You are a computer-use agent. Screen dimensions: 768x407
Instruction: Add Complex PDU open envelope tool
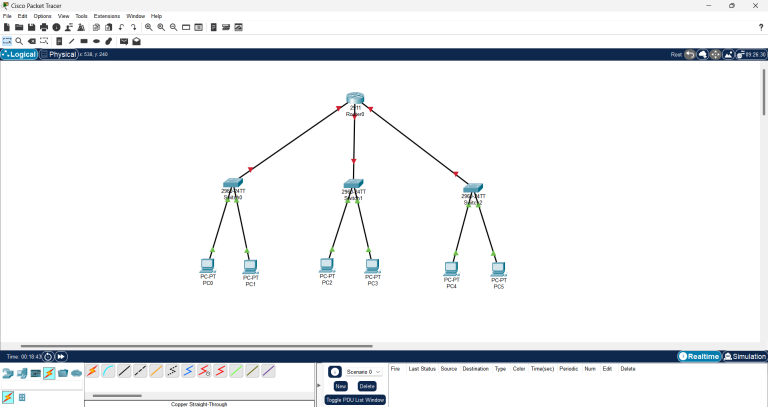pos(136,41)
